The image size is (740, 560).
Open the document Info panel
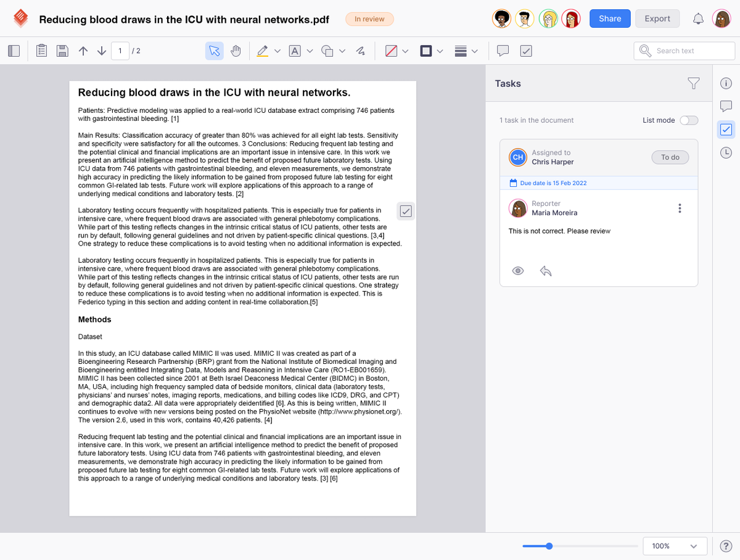[726, 83]
